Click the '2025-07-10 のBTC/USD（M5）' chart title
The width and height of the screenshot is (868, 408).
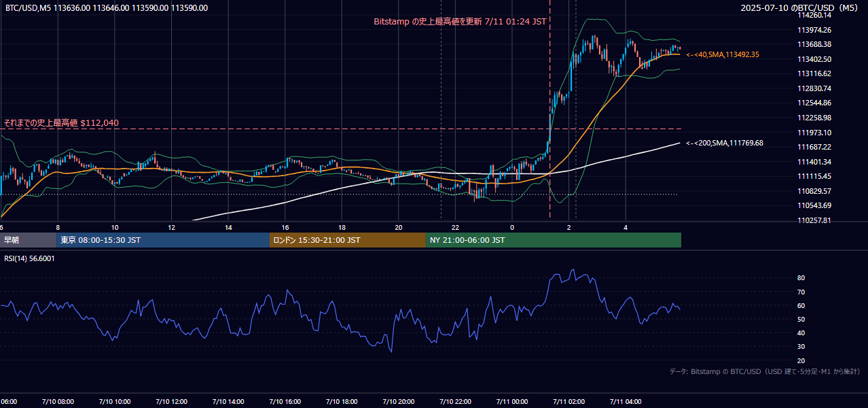tap(800, 8)
